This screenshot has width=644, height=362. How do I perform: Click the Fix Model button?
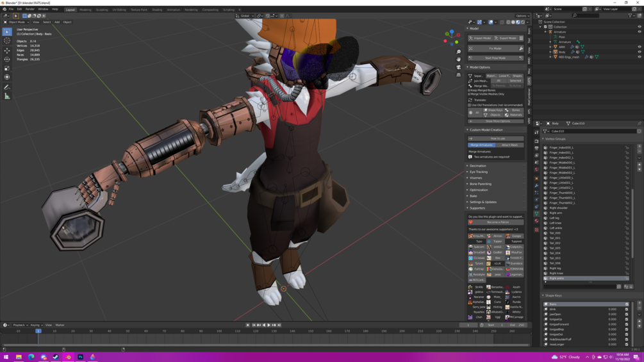point(493,49)
